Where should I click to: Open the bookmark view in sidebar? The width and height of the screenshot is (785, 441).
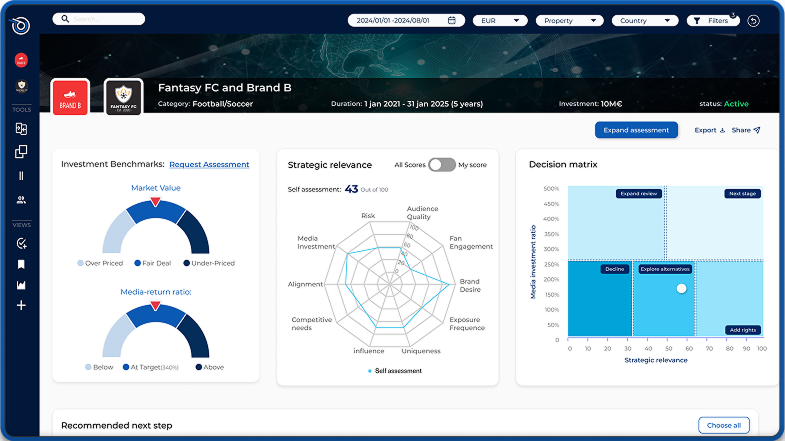tap(21, 265)
